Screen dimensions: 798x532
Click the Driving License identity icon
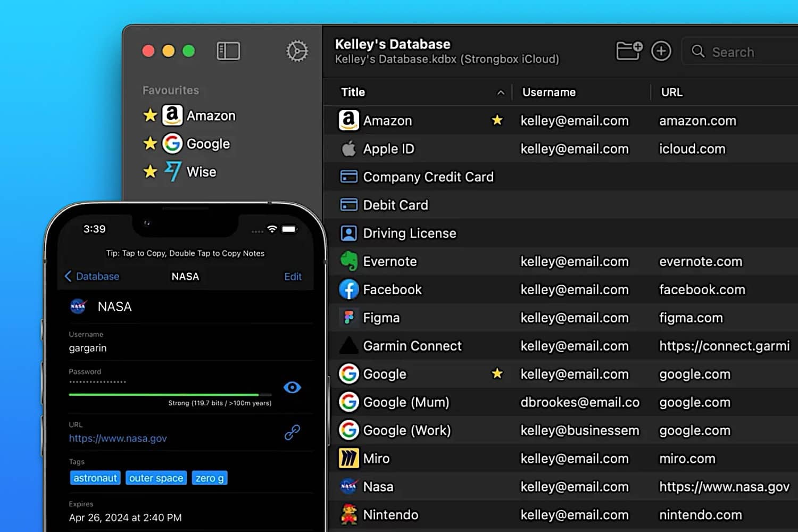[348, 233]
